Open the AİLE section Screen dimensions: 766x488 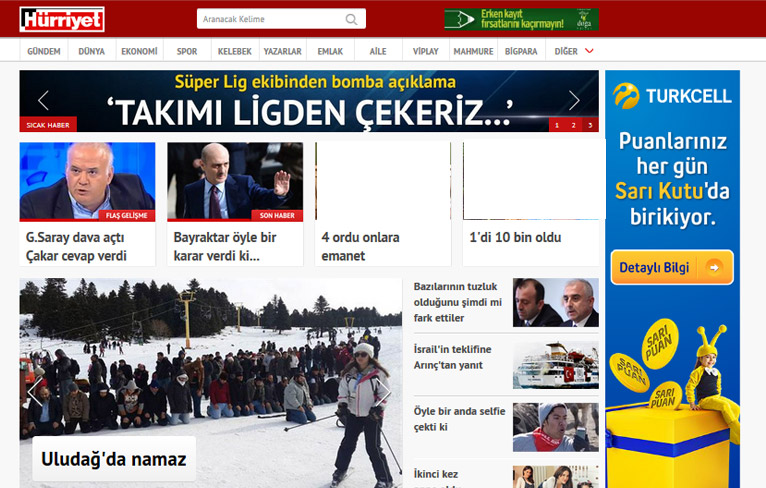point(378,51)
